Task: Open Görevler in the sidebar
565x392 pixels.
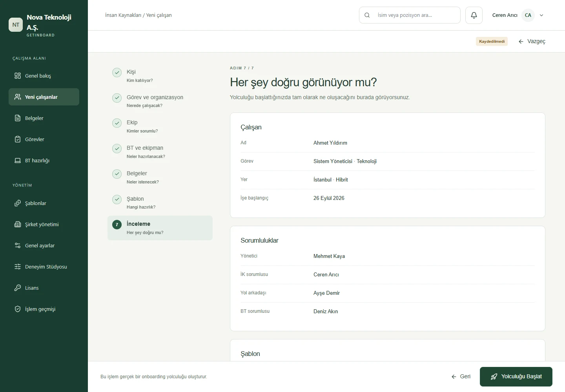Action: pos(44,139)
